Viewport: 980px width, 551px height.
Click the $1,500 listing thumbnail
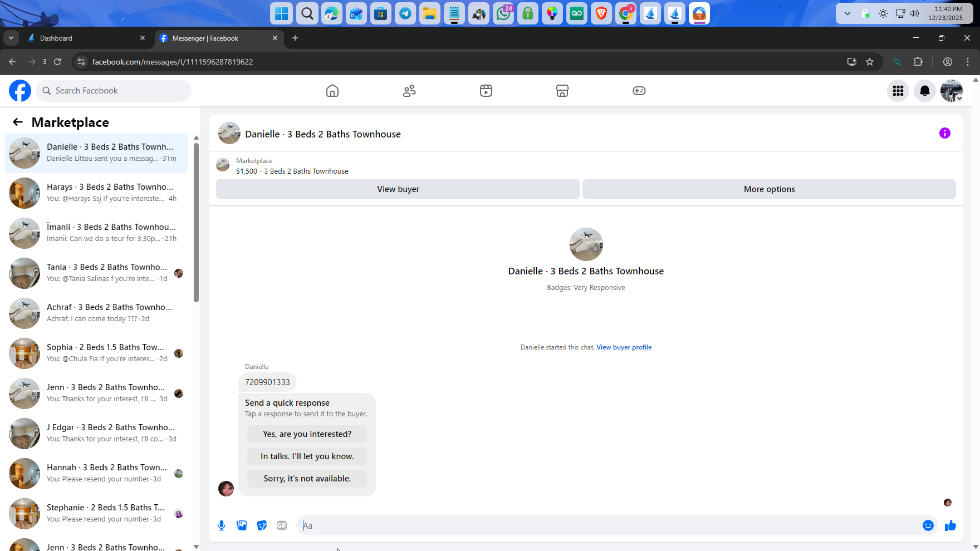tap(223, 165)
